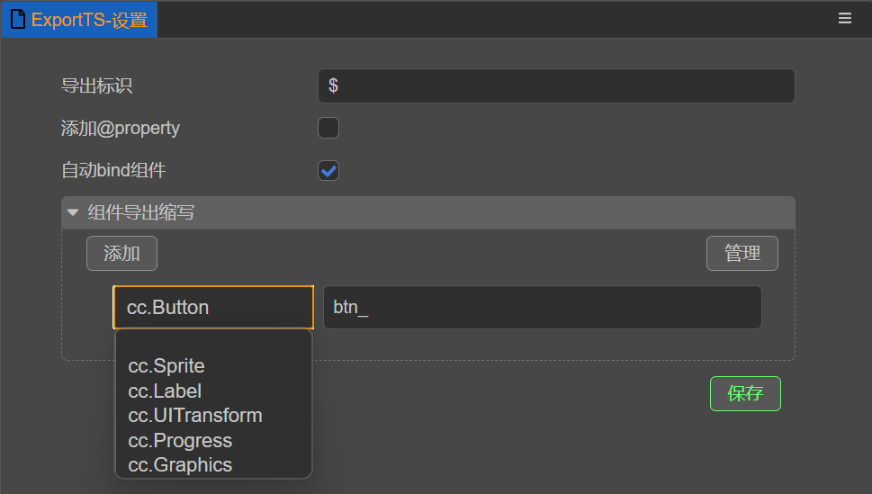Click the btn_ abbreviation input field

pyautogui.click(x=542, y=307)
